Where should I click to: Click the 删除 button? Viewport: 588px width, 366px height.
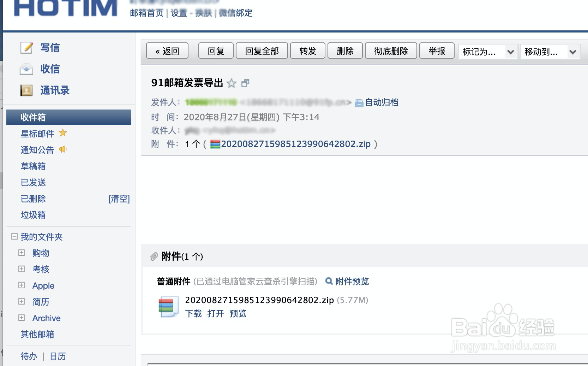(345, 51)
